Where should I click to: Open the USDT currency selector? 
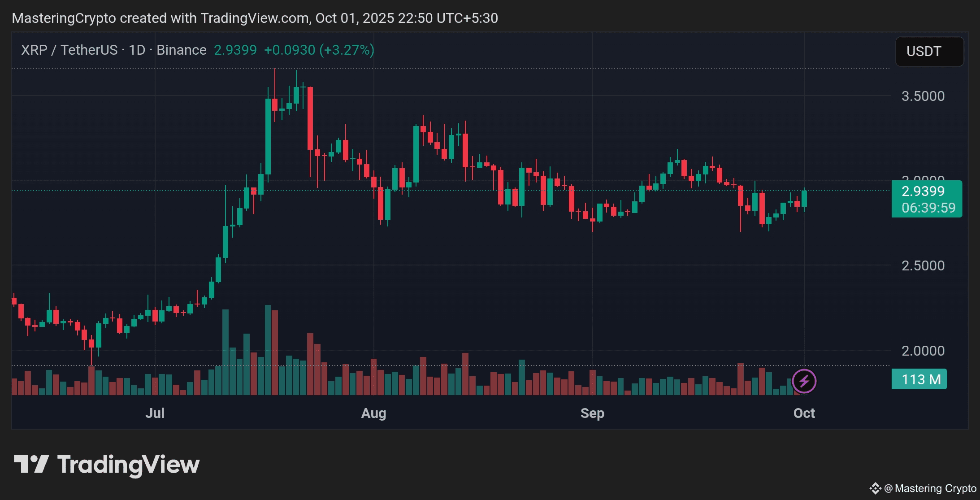[x=929, y=52]
